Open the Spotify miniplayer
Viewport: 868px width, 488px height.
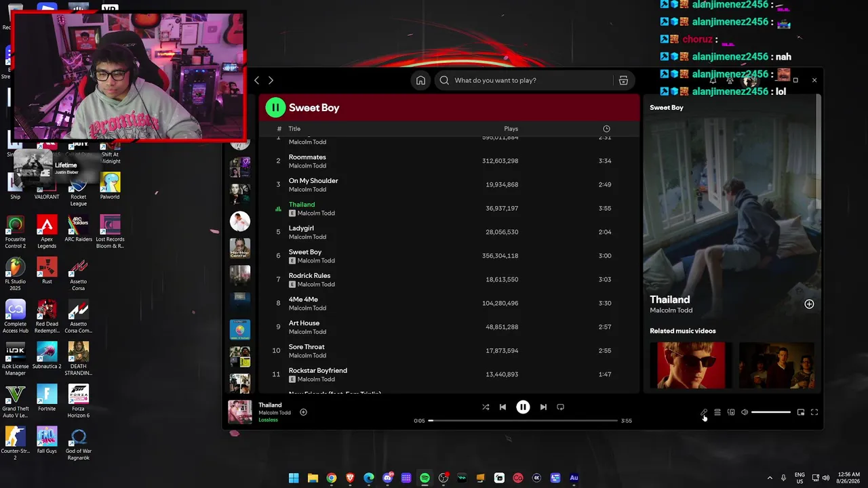coord(801,412)
